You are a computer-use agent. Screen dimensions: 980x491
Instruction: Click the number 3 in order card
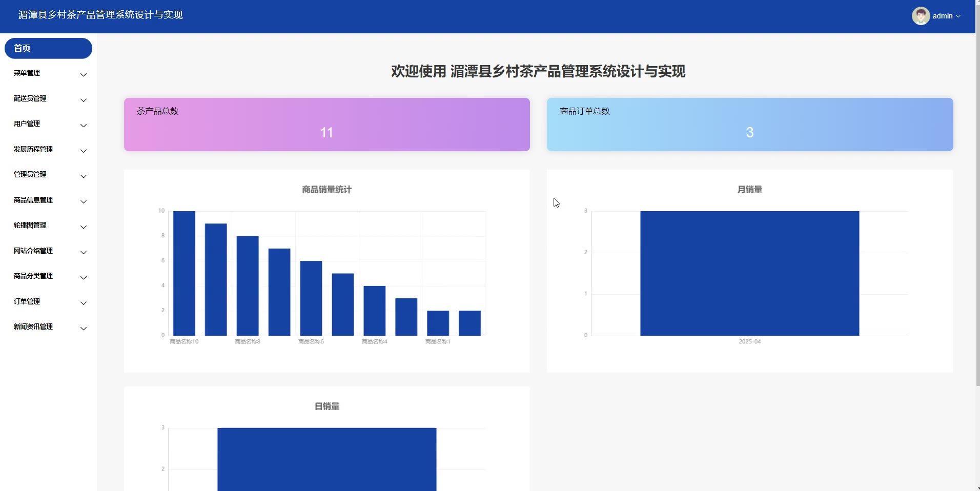pos(750,133)
